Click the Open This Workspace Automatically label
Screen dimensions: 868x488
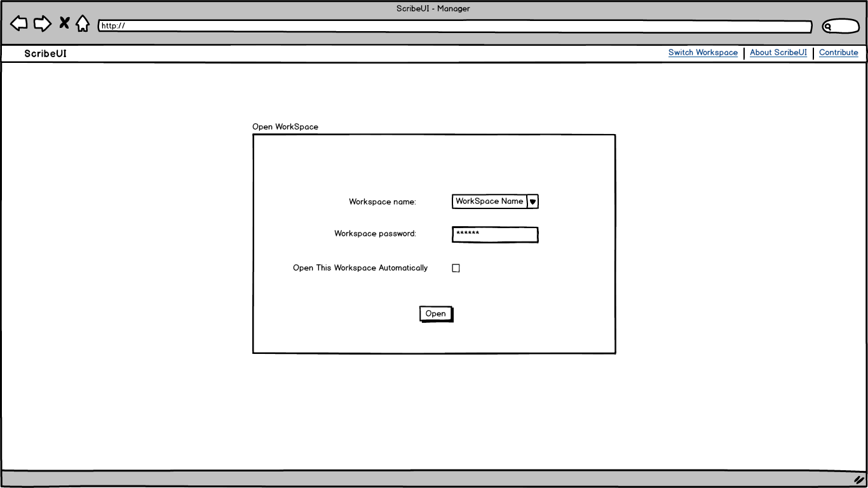(360, 268)
